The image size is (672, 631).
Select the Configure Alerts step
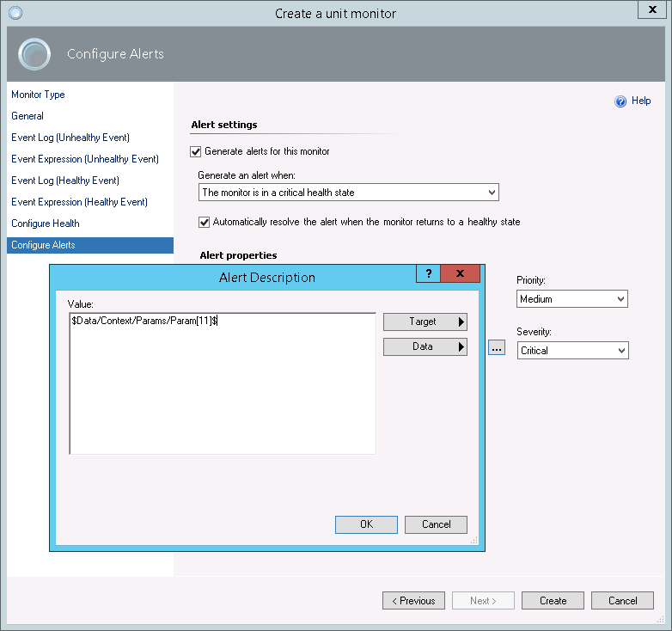point(90,245)
